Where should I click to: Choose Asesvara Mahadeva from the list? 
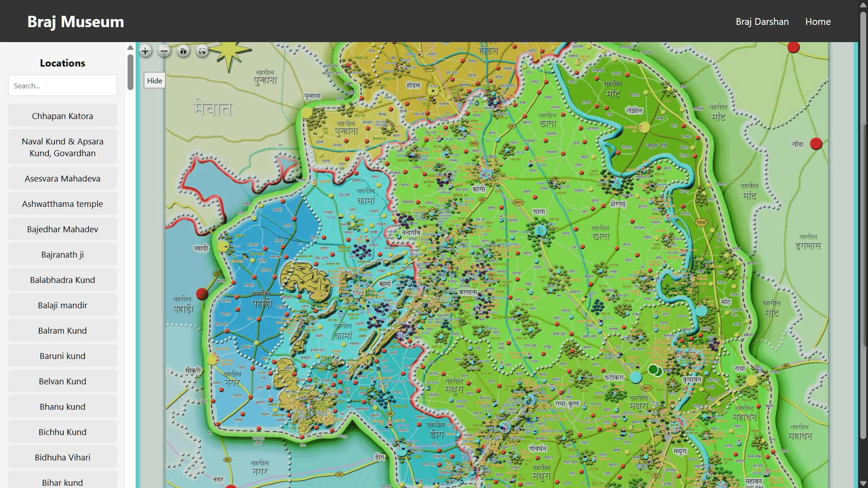click(62, 178)
